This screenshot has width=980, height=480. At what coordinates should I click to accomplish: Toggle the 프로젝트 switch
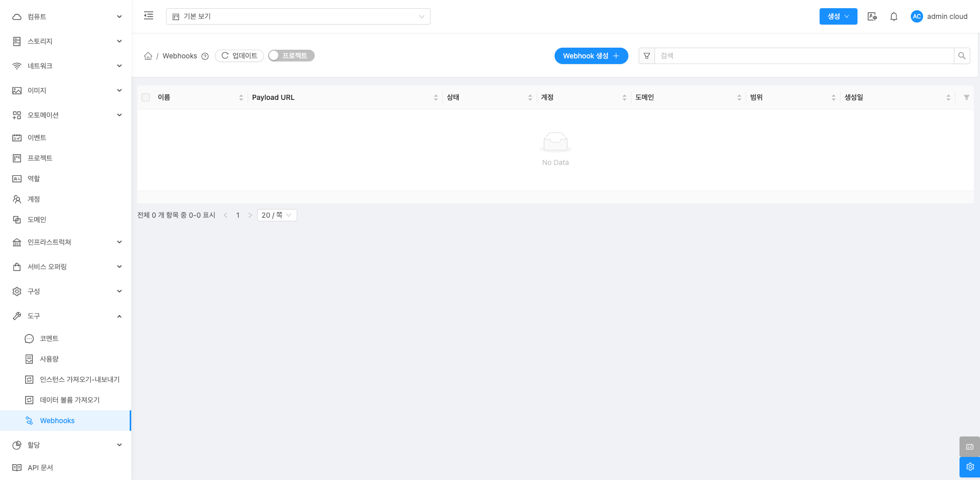pos(291,56)
